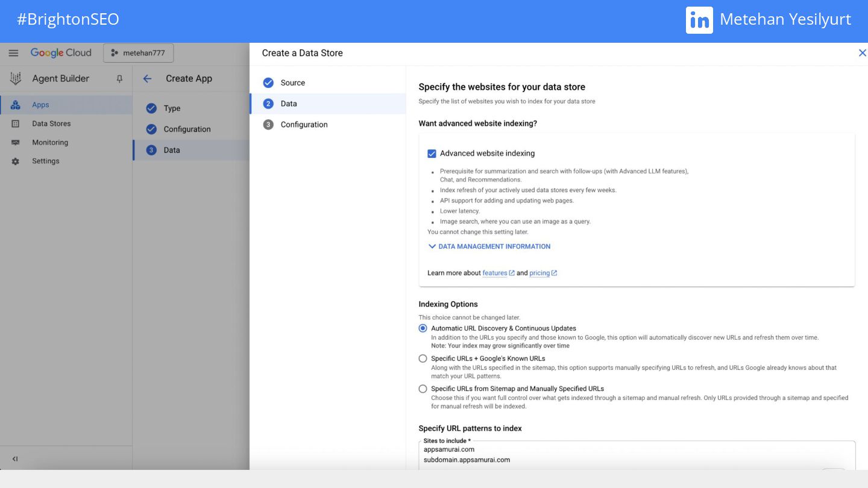Click the Type step checkmark icon

[x=151, y=108]
